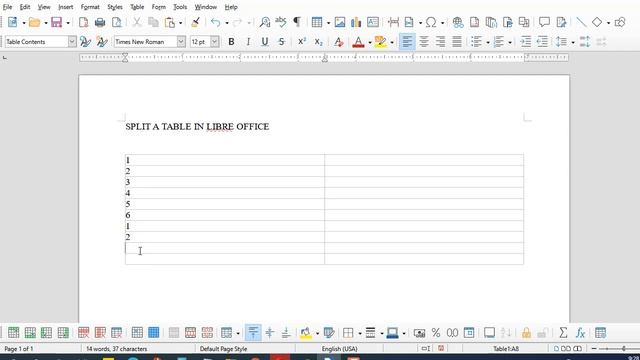640x360 pixels.
Task: Click Increase Indent icon
Action: point(526,42)
